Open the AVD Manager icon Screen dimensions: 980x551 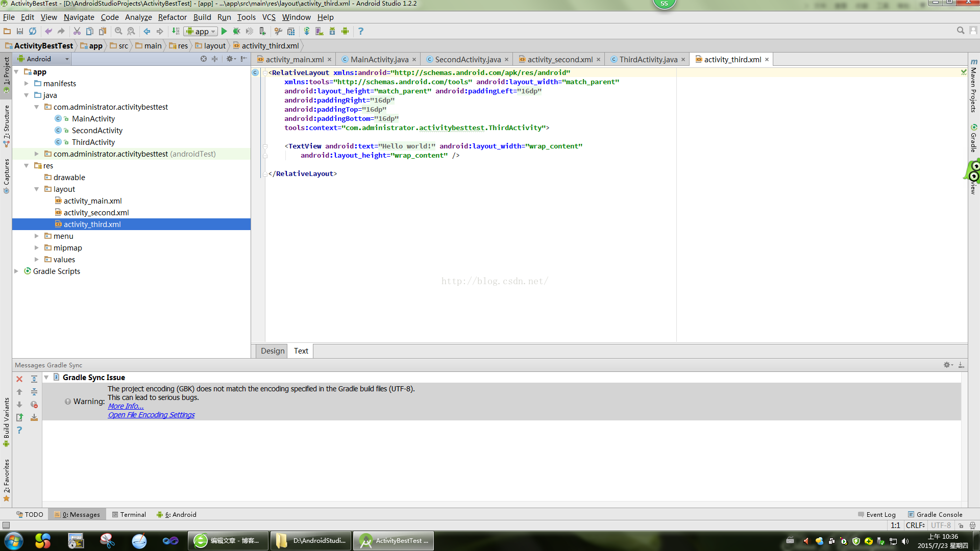[x=320, y=31]
